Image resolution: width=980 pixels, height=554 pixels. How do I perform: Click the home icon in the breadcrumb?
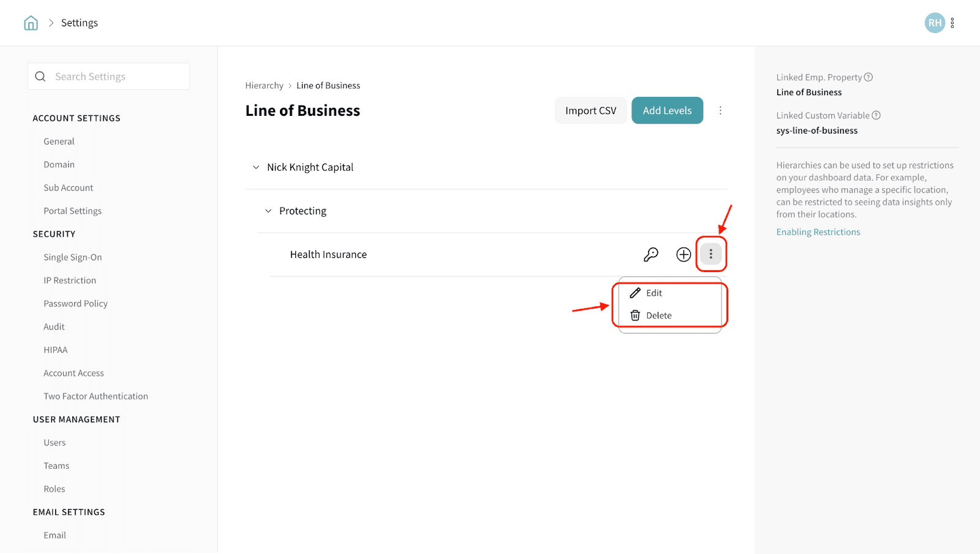tap(31, 23)
